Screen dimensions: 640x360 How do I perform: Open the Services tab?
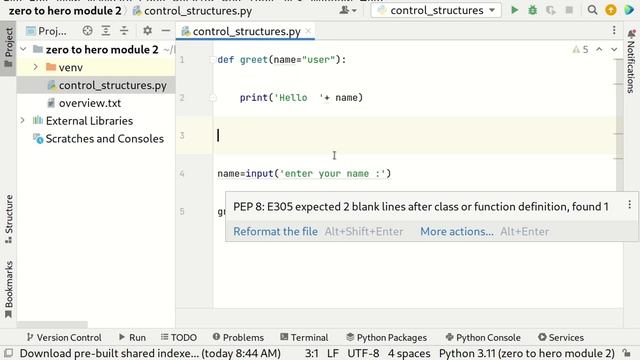(x=561, y=337)
